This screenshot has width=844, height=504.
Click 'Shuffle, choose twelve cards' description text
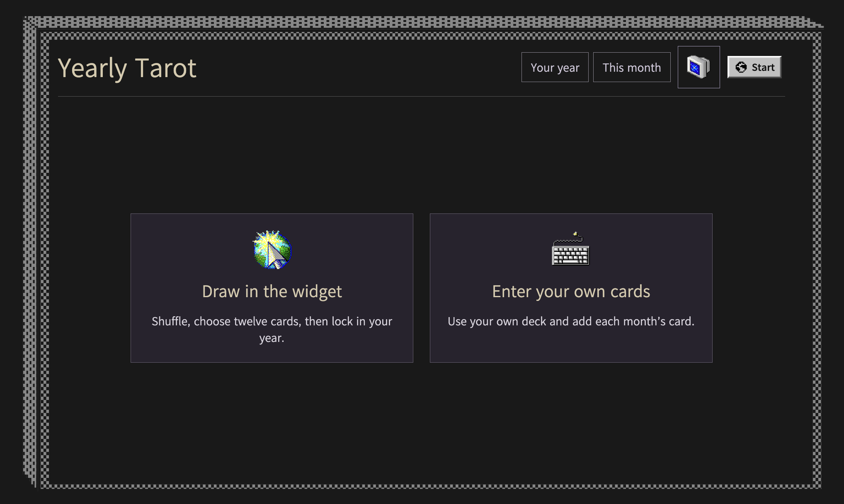point(272,330)
